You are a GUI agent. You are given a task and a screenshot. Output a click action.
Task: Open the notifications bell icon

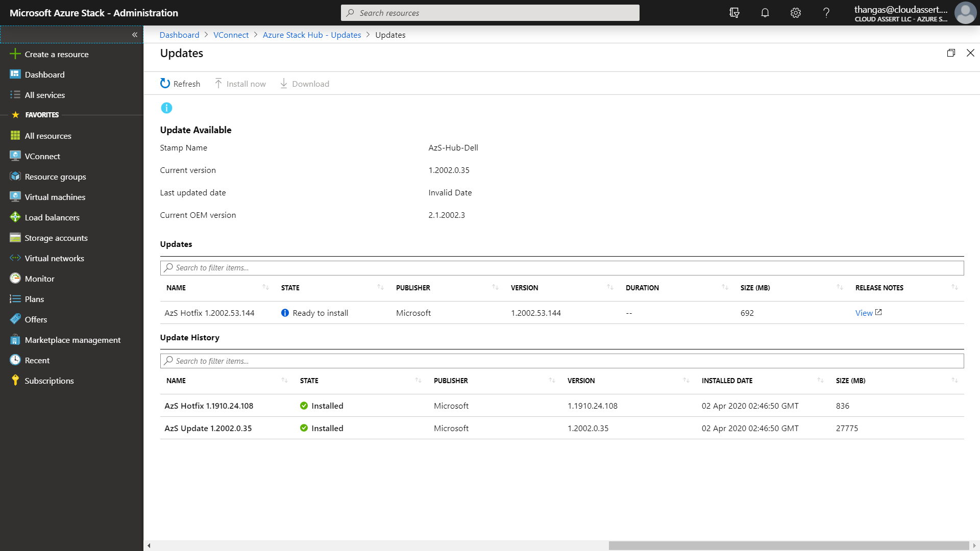[x=765, y=13]
